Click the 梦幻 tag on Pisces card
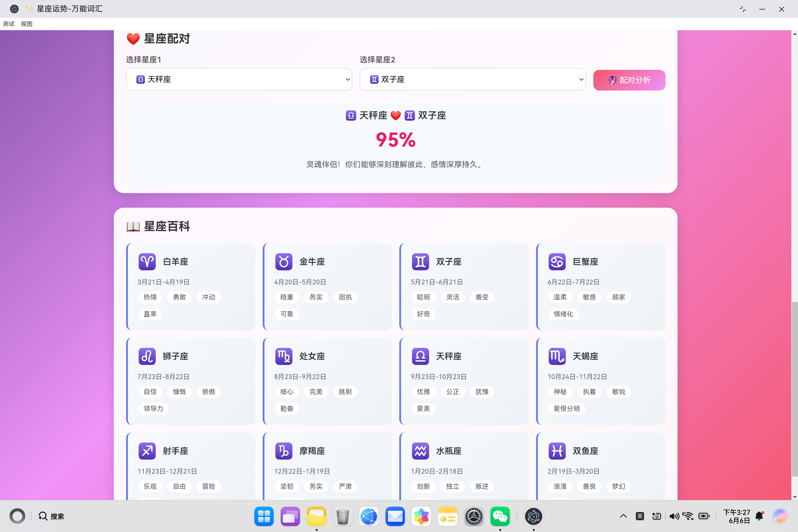The height and width of the screenshot is (532, 798). click(618, 486)
